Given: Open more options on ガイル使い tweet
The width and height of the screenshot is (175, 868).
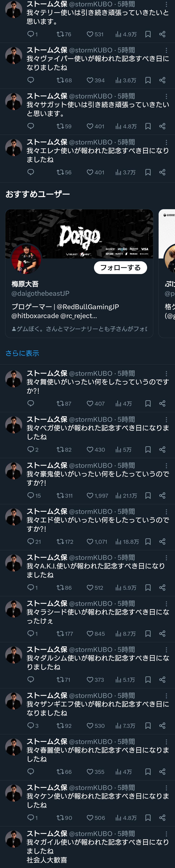Looking at the screenshot, I should point(166,834).
